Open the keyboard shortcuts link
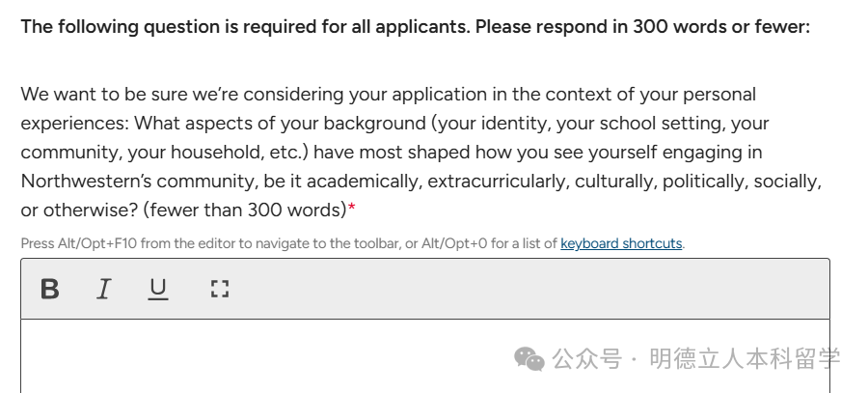The width and height of the screenshot is (868, 393). 620,243
